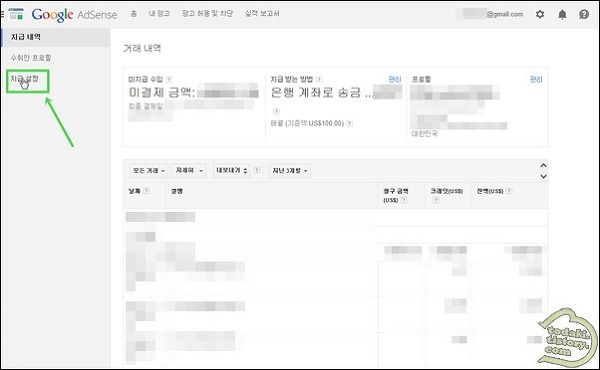This screenshot has width=600, height=370.
Task: Expand the 모든 거래 filter dropdown
Action: pyautogui.click(x=148, y=171)
